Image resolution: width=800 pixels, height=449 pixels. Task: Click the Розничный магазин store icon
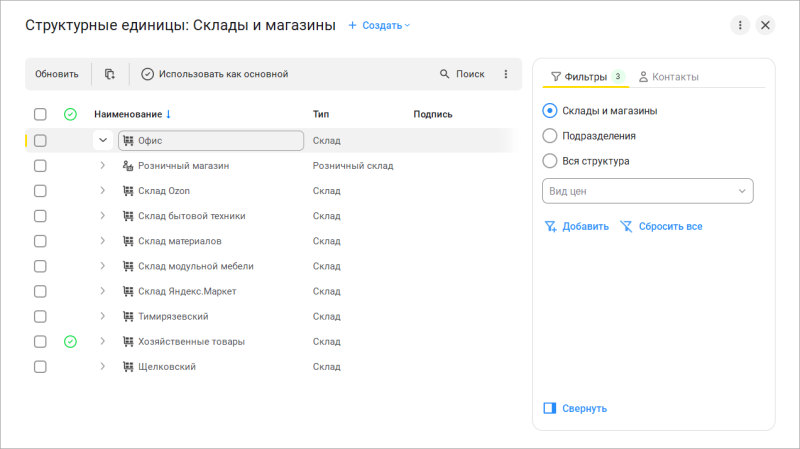128,166
